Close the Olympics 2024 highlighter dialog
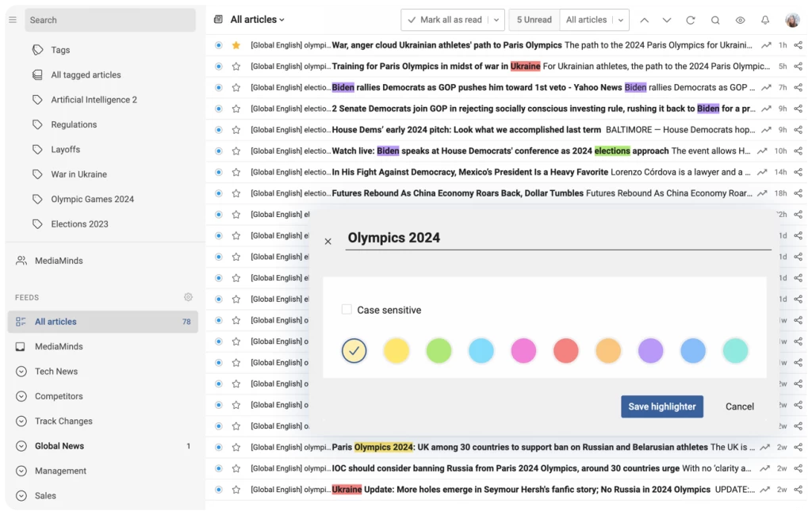Viewport: 812px width, 515px height. pos(328,241)
